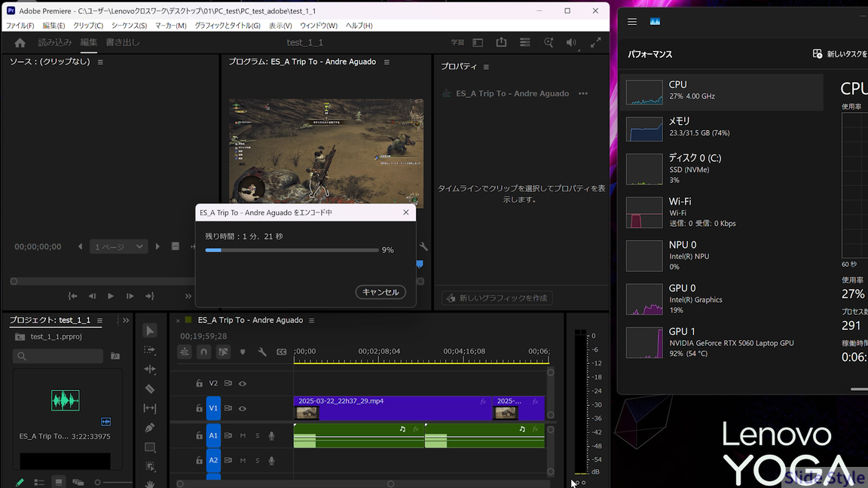868x488 pixels.
Task: Select the Ripple Edit tool
Action: (x=149, y=369)
